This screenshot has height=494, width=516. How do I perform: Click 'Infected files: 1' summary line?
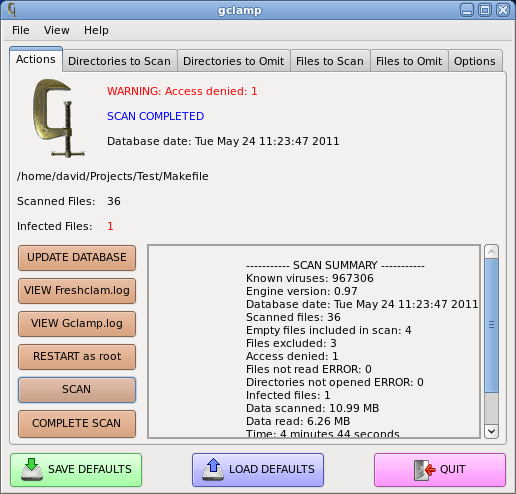coord(288,395)
